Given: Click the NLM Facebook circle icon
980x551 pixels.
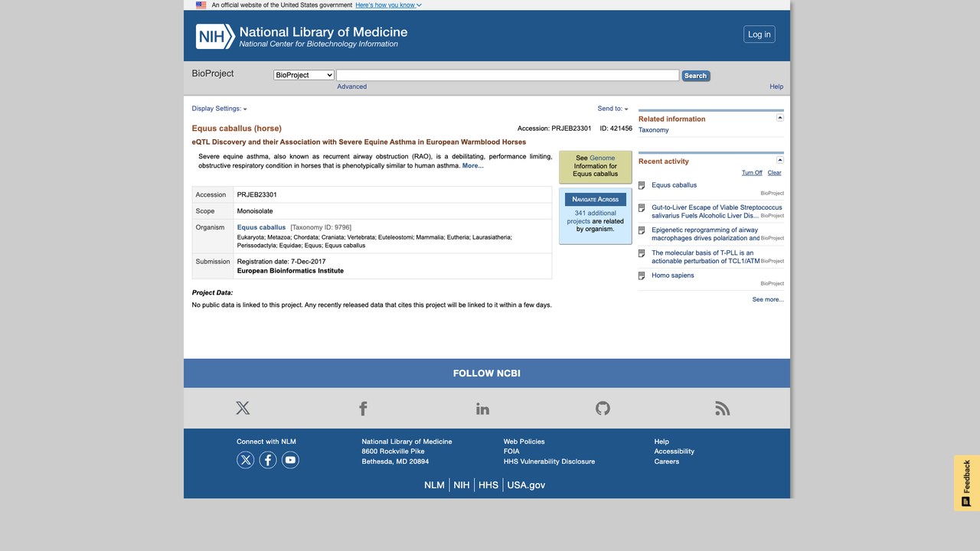Looking at the screenshot, I should (268, 460).
